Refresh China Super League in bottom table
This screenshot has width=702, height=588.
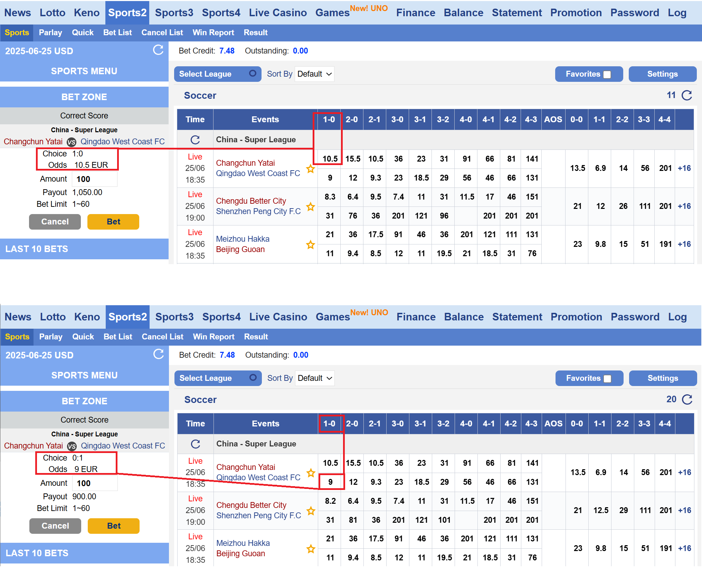(196, 444)
